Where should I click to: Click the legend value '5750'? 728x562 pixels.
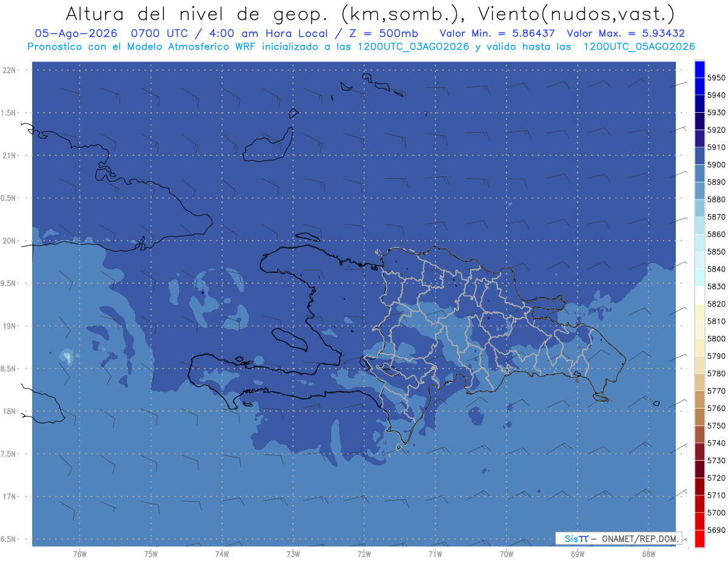716,426
